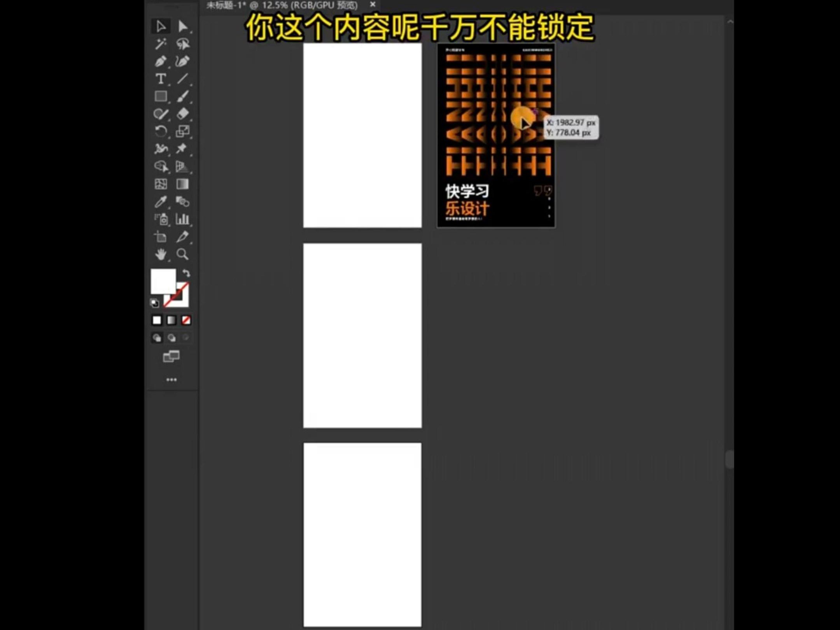This screenshot has width=840, height=630.
Task: Pick the Eyedropper tool
Action: pyautogui.click(x=161, y=200)
